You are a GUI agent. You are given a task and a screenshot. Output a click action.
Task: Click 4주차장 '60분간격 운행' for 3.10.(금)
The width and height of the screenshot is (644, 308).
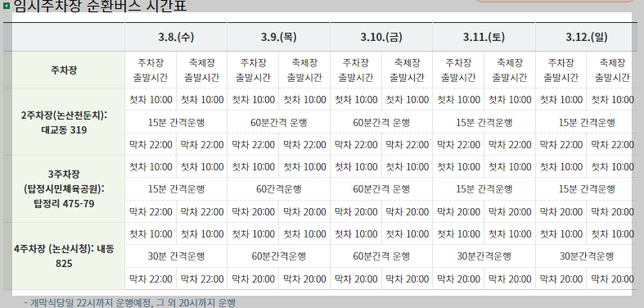click(x=381, y=256)
